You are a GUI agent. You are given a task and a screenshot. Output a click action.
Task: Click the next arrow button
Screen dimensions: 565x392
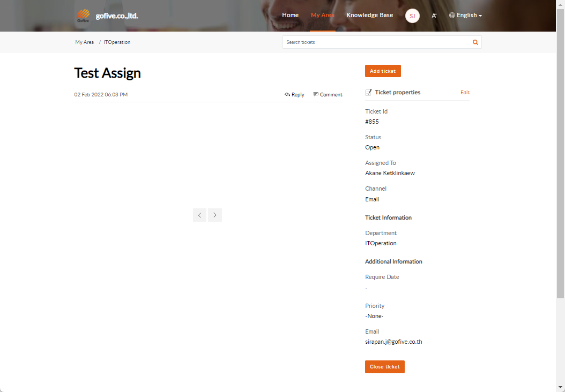click(215, 215)
